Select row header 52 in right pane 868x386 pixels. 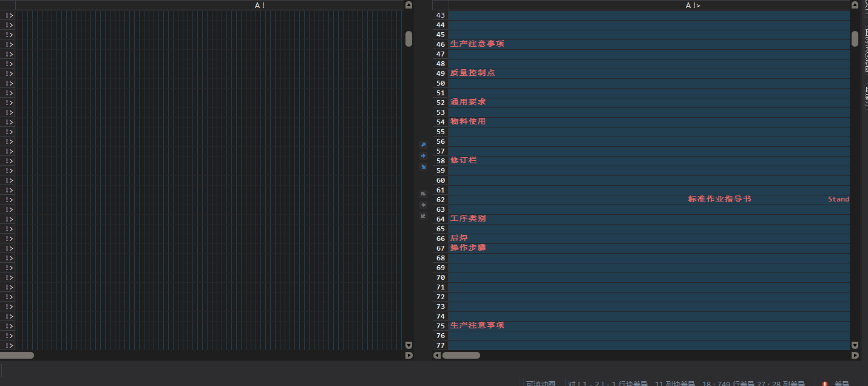click(x=441, y=103)
